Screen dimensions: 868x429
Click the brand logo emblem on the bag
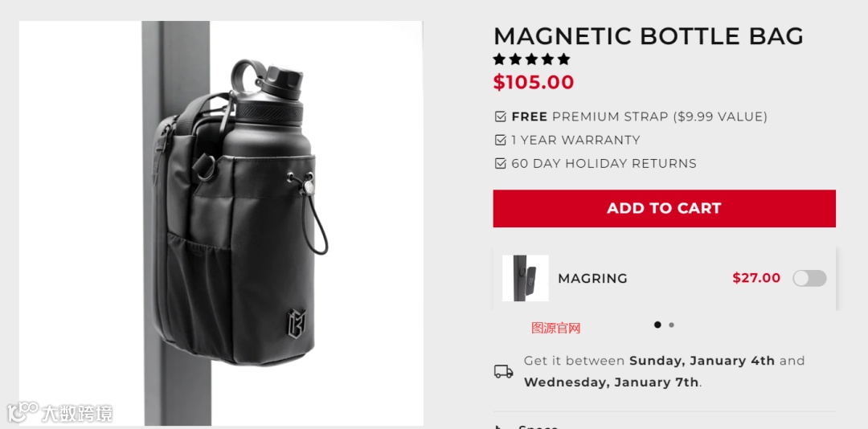pyautogui.click(x=296, y=323)
